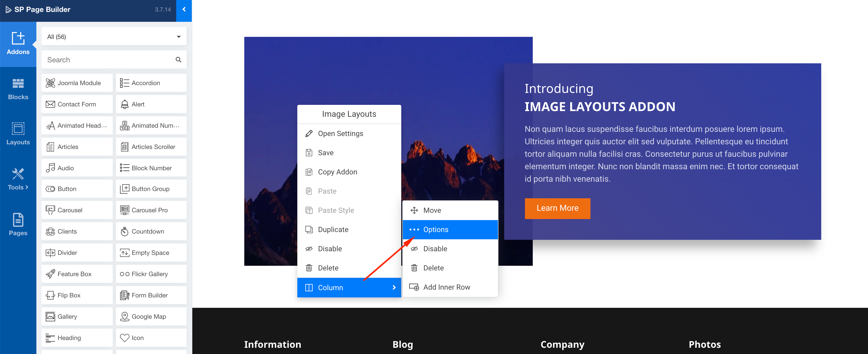Image resolution: width=868 pixels, height=354 pixels.
Task: Click Add Inner Row menu entry
Action: pos(446,287)
